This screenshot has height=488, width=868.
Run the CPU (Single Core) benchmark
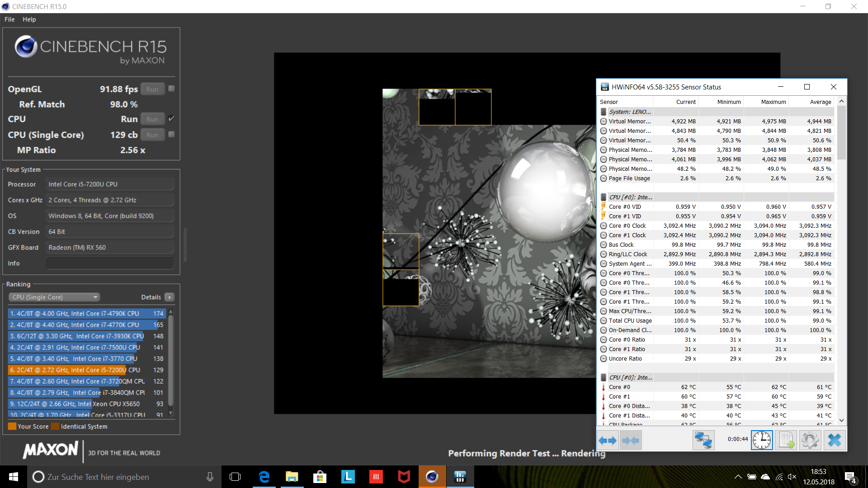(152, 135)
